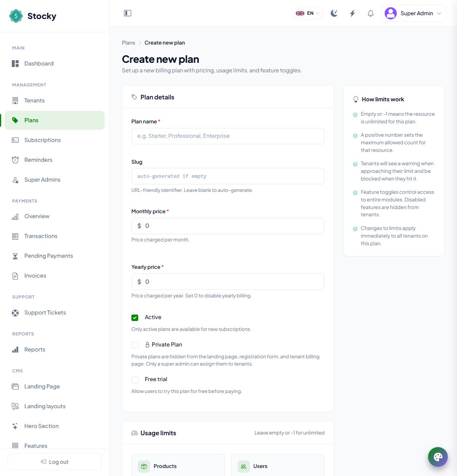Click the Plan details section heading
The width and height of the screenshot is (457, 476).
coord(157,97)
